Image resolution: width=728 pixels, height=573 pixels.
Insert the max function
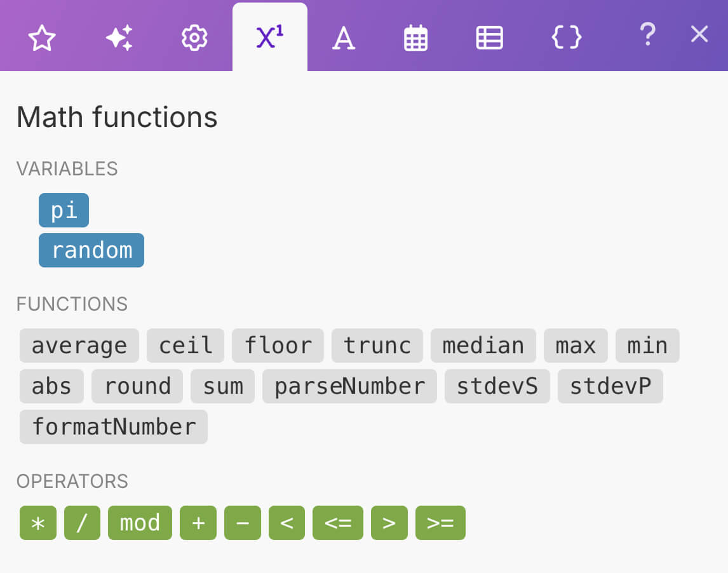tap(576, 346)
